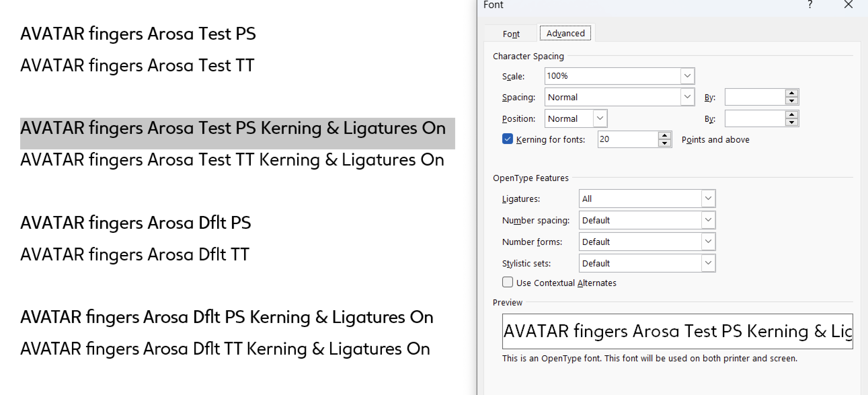Decrease kerning point size with down arrow
This screenshot has width=868, height=395.
tap(664, 143)
